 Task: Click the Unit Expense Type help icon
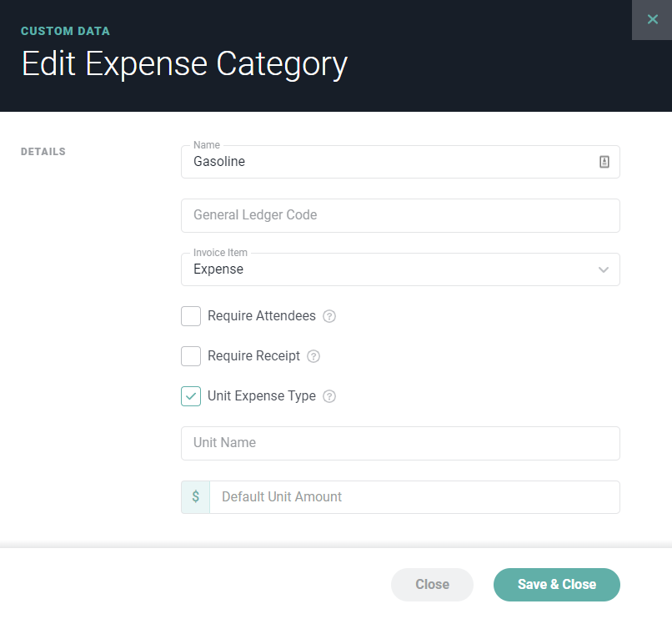pos(329,396)
